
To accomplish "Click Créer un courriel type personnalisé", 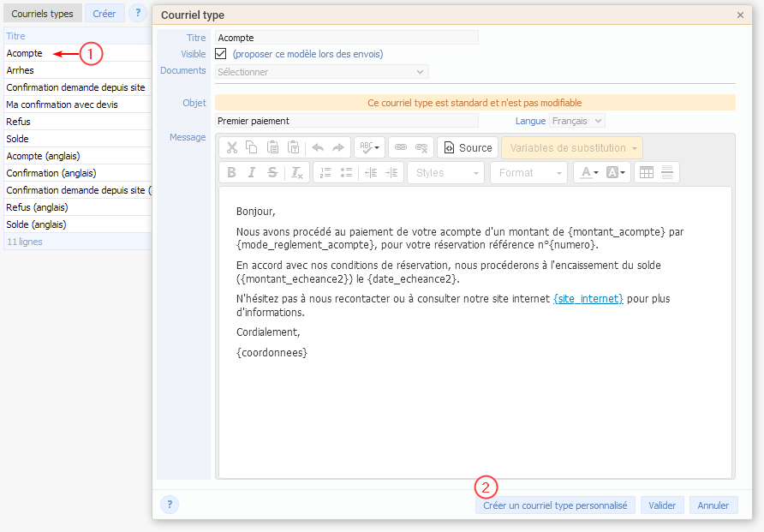I will pyautogui.click(x=555, y=505).
